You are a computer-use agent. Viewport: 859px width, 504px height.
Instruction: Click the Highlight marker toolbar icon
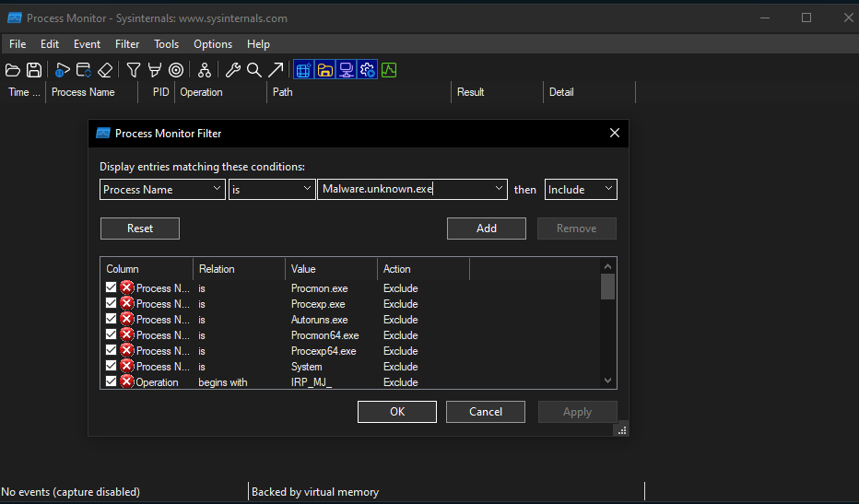[155, 70]
